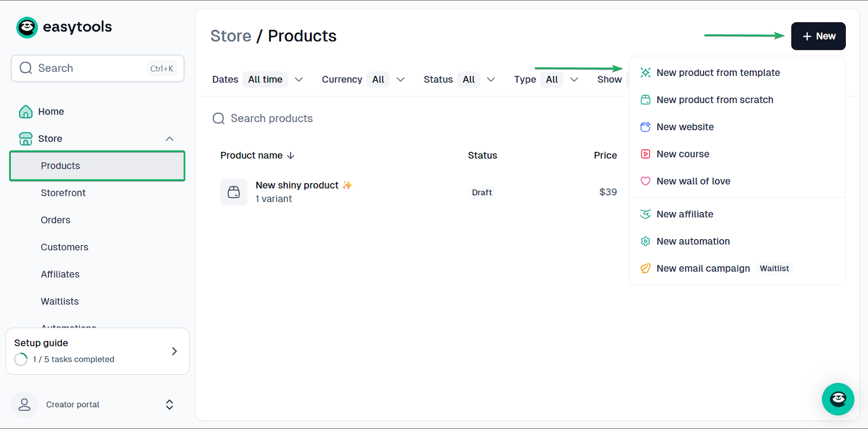Click the heart icon for wall of love

tap(646, 181)
